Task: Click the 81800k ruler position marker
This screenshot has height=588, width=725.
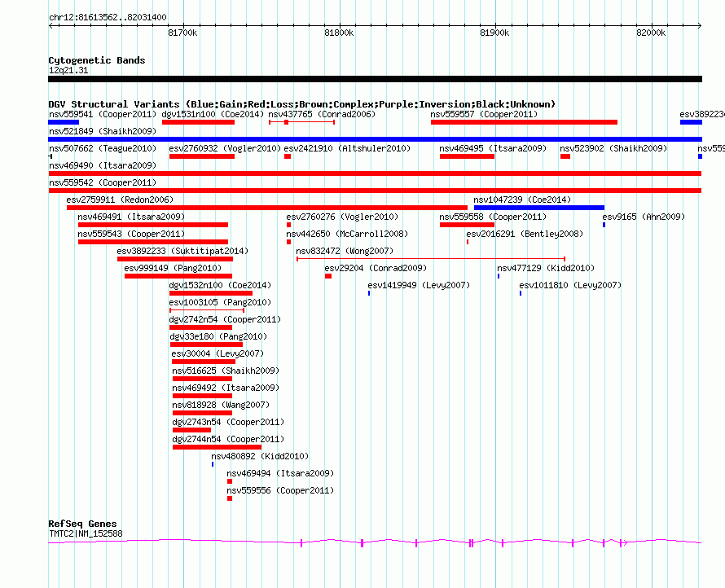Action: pyautogui.click(x=339, y=33)
